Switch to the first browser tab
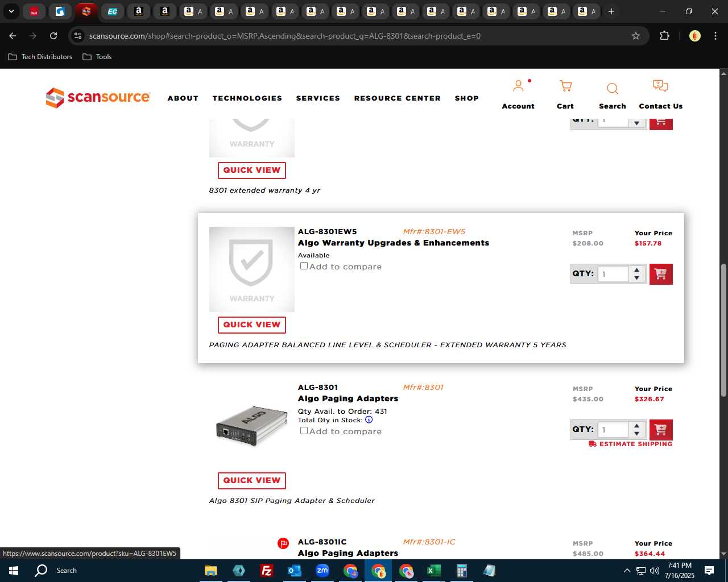The width and height of the screenshot is (728, 582). [x=34, y=11]
